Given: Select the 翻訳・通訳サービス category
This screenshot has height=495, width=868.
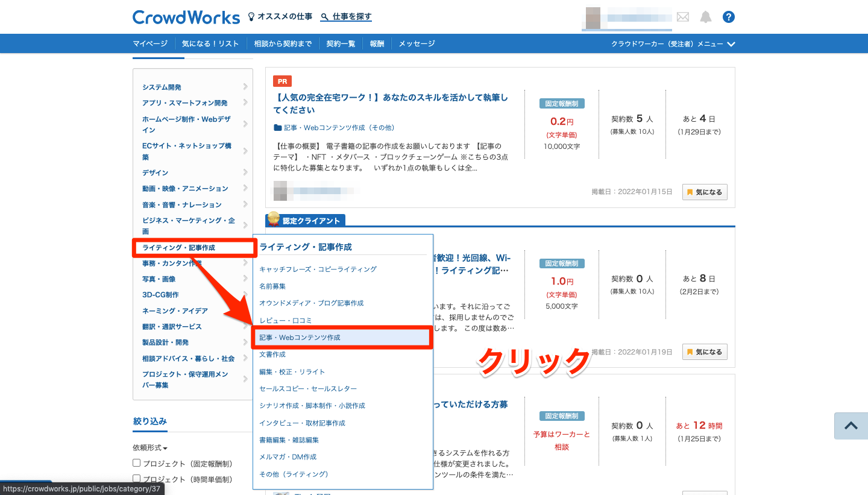Looking at the screenshot, I should click(x=172, y=326).
